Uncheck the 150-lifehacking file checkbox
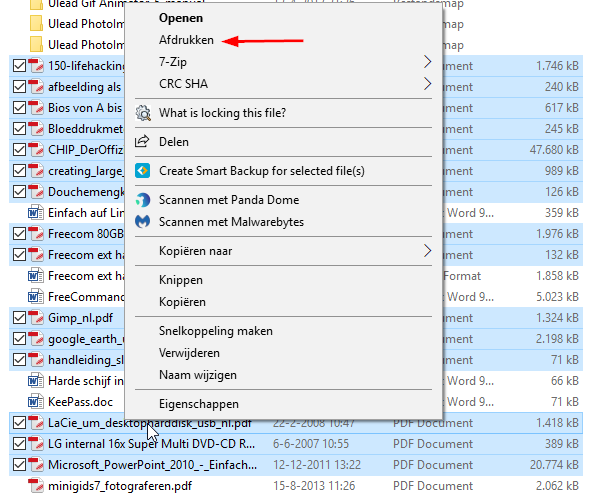The height and width of the screenshot is (497, 607). (x=19, y=66)
